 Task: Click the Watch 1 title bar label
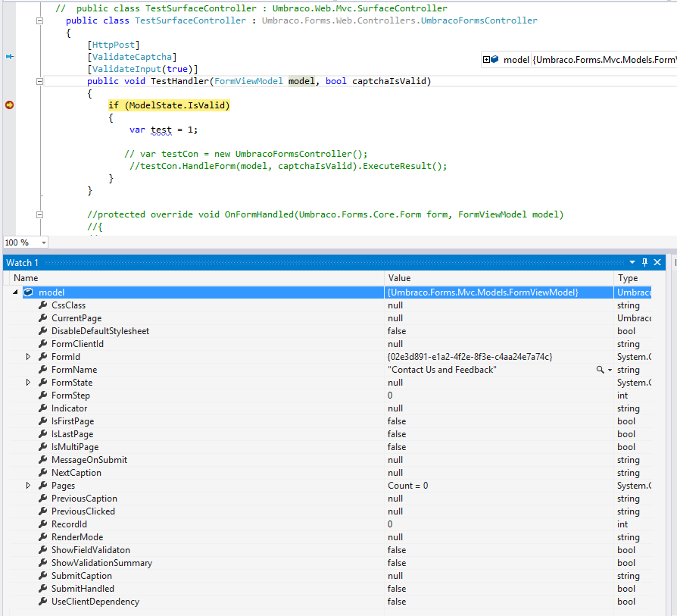[22, 263]
